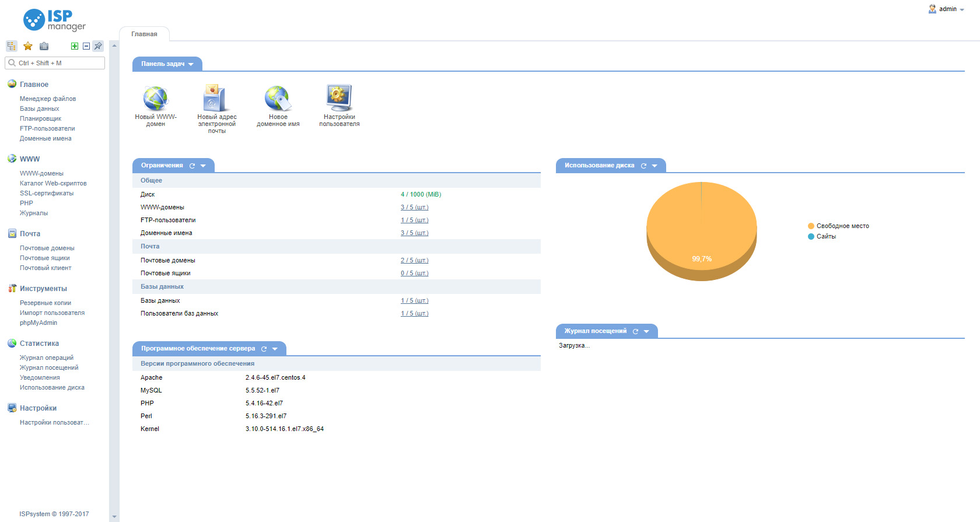This screenshot has height=522, width=980.
Task: Click the favorites star icon in sidebar
Action: coord(27,46)
